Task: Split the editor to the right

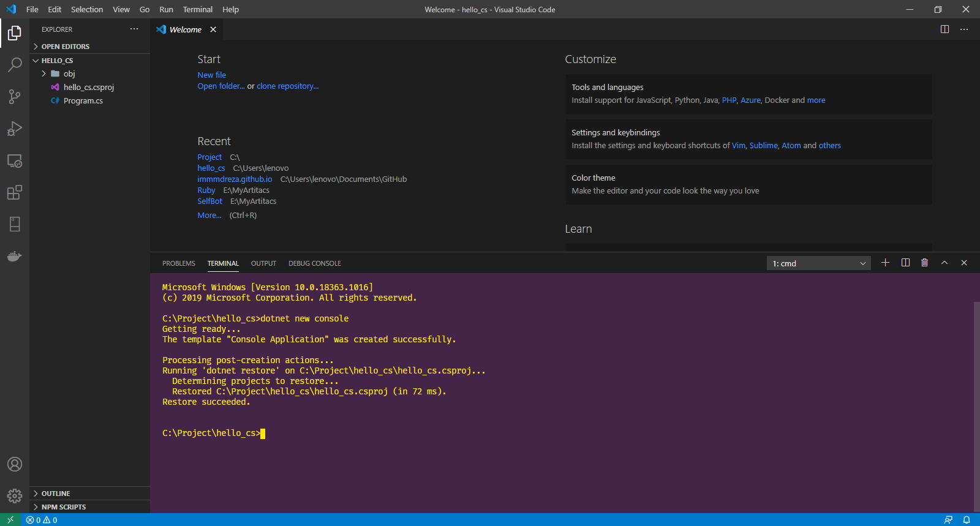Action: [944, 29]
